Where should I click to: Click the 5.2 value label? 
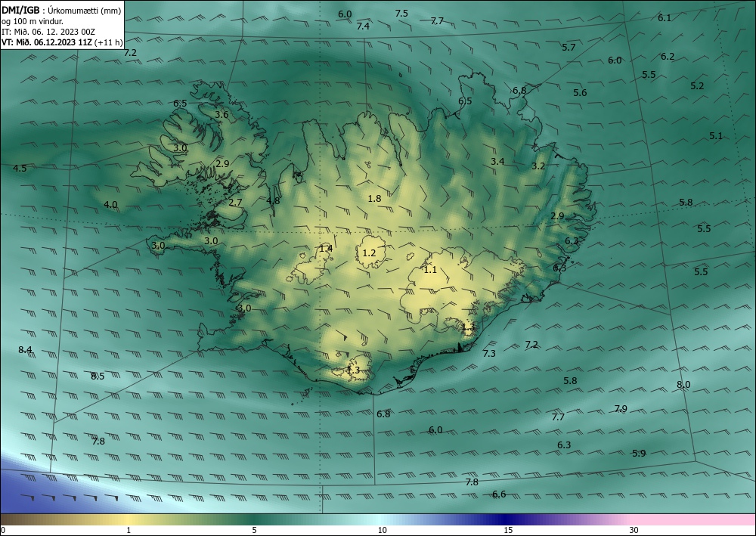pos(697,85)
